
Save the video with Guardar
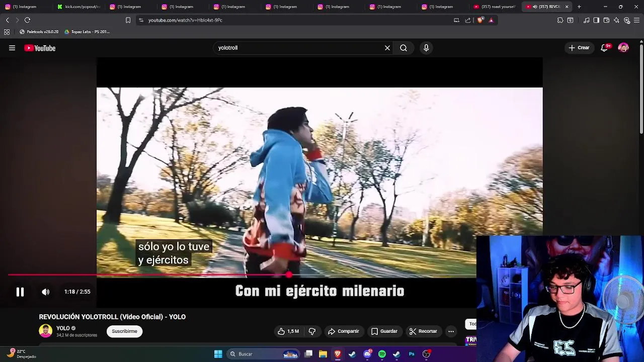click(384, 331)
